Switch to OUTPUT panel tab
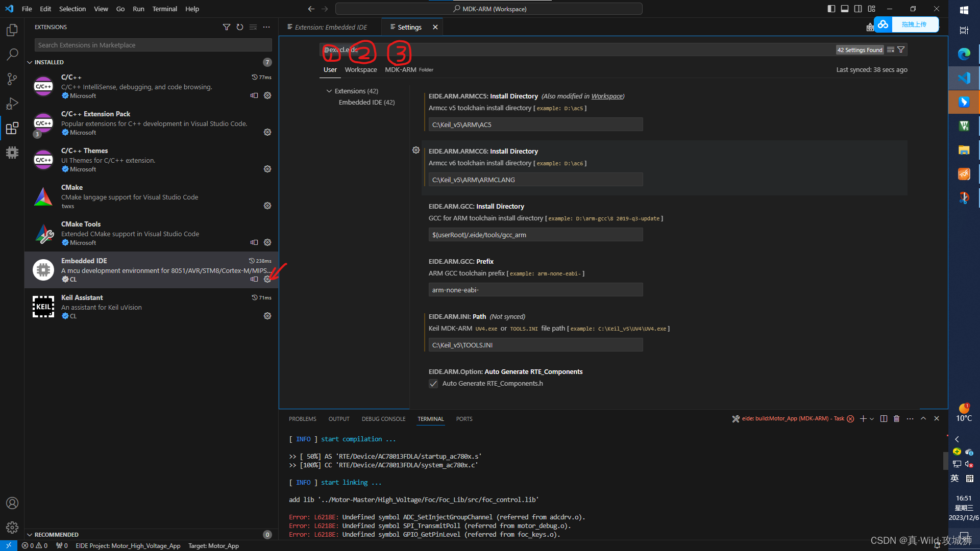This screenshot has height=551, width=980. point(339,419)
